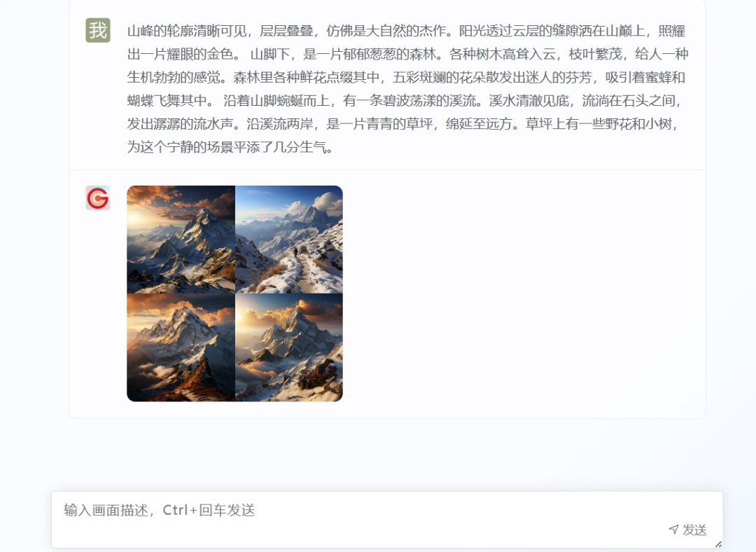Click blank area right of generated images
The height and width of the screenshot is (552, 756).
click(523, 294)
